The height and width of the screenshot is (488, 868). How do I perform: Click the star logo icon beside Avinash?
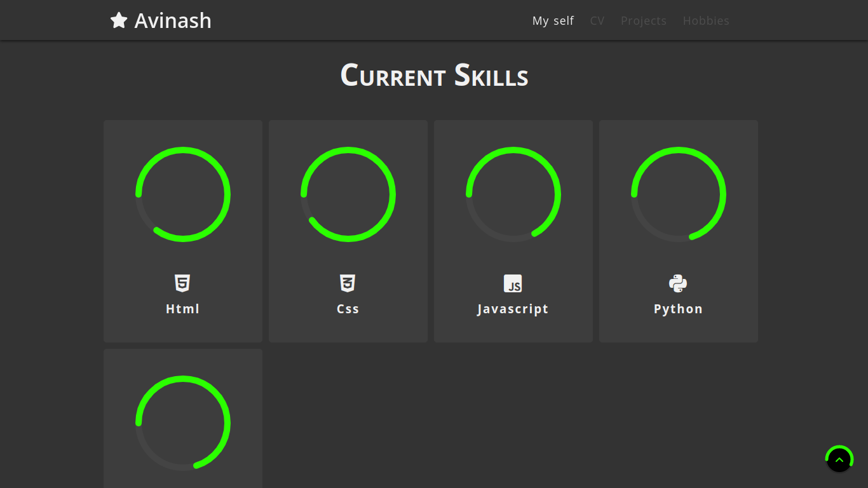click(x=119, y=20)
